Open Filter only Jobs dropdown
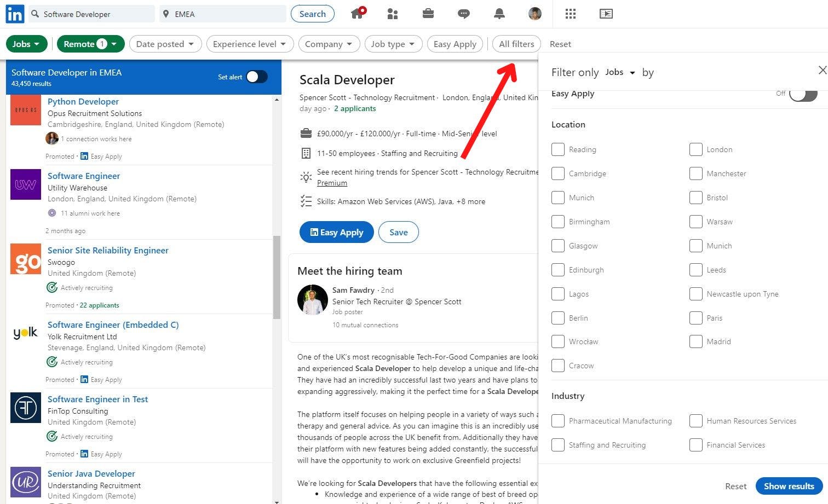This screenshot has width=828, height=504. click(620, 72)
